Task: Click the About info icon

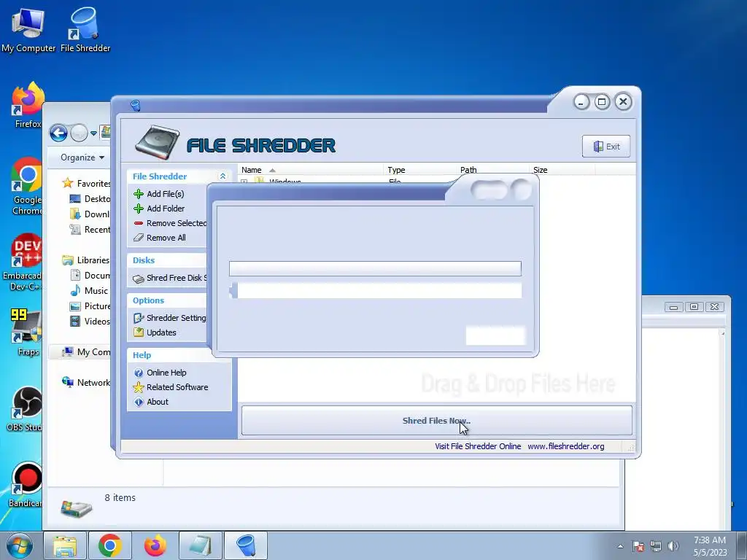Action: pyautogui.click(x=139, y=402)
